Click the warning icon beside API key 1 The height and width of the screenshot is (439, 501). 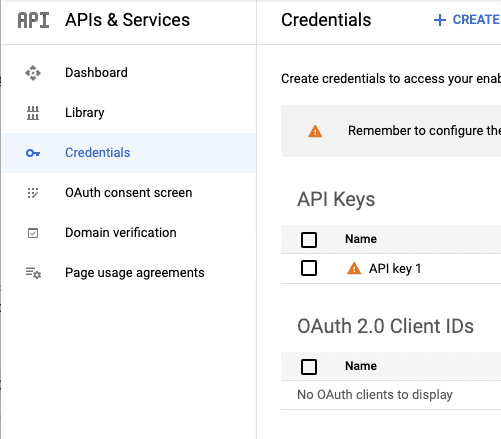click(x=354, y=268)
